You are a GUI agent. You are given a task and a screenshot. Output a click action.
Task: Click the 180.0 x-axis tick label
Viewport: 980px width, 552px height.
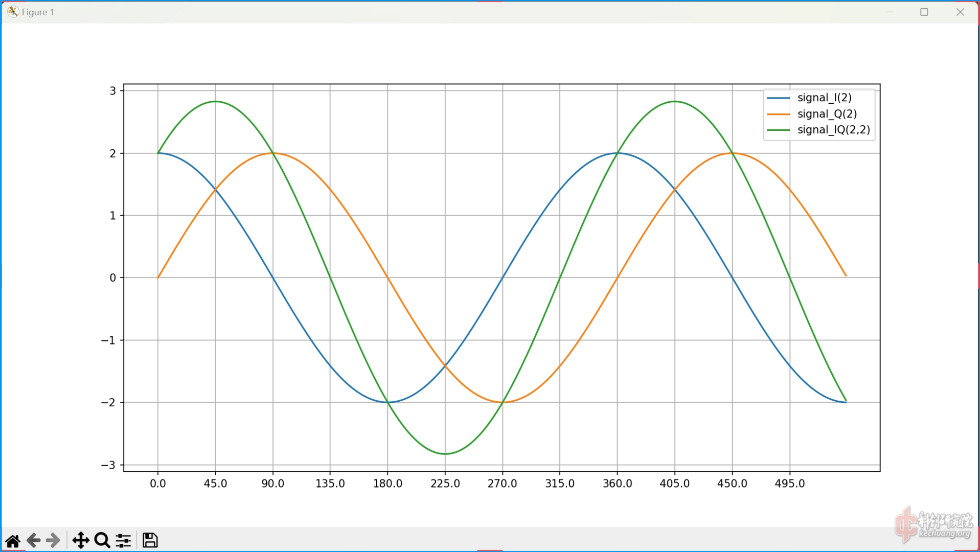388,484
